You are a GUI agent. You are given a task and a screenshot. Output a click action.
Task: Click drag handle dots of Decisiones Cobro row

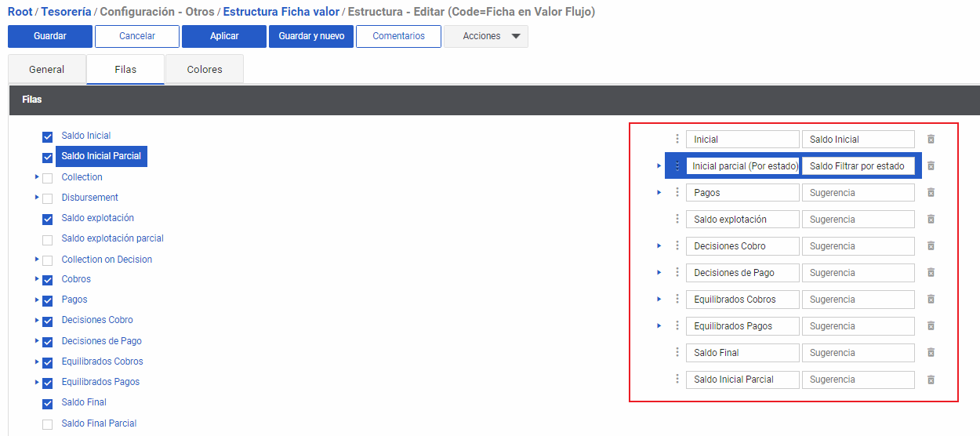tap(677, 246)
